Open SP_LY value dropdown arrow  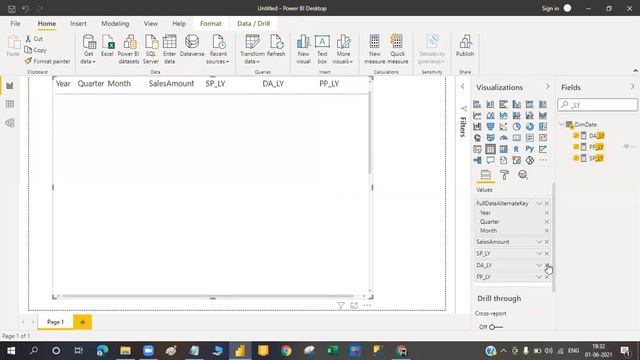pos(539,253)
